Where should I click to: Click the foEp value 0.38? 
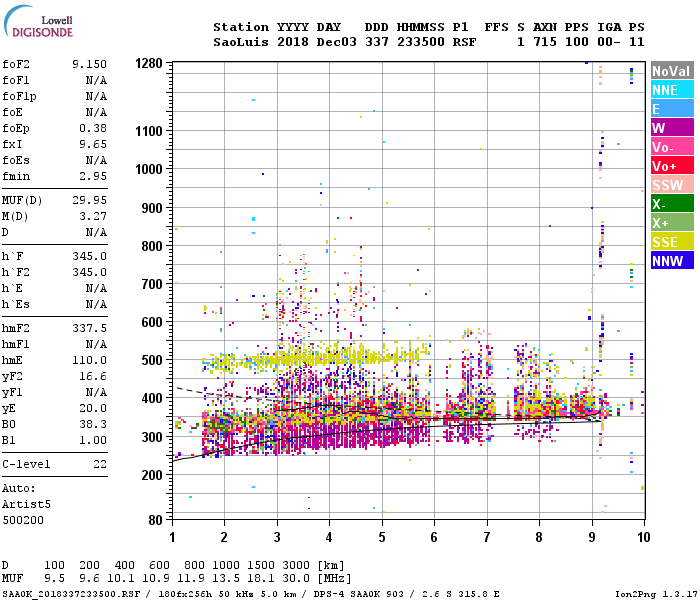(x=93, y=128)
